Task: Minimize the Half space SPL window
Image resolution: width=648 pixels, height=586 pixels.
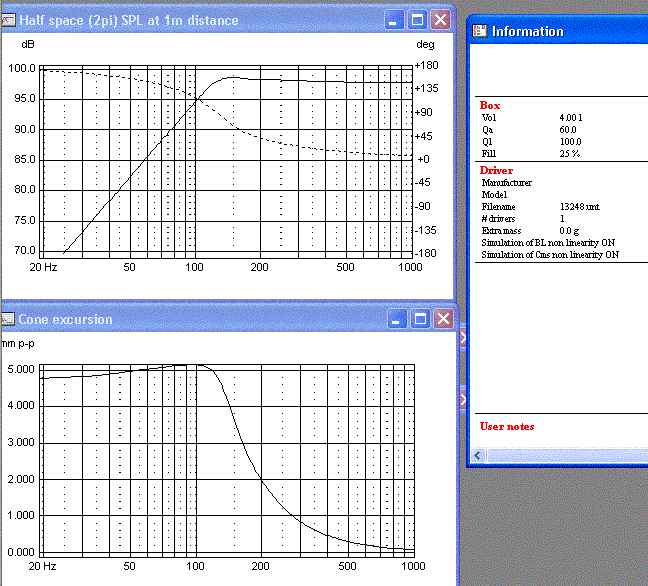Action: point(394,20)
